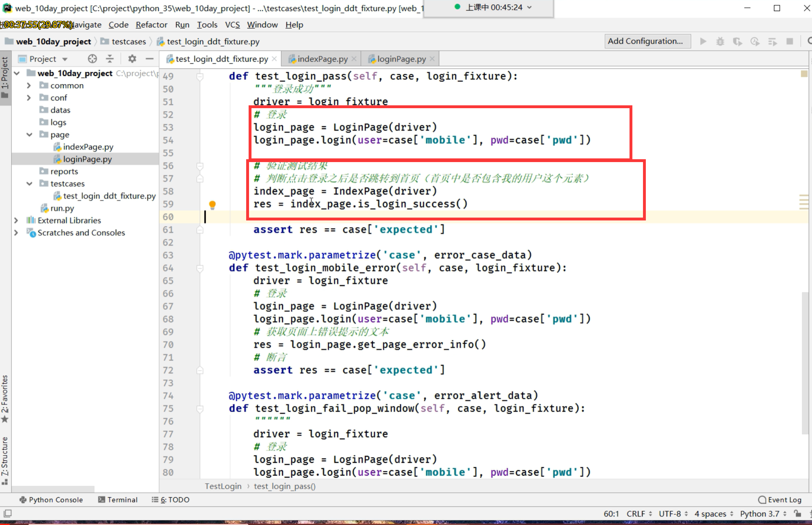This screenshot has height=525, width=812.
Task: Toggle the read-only lock icon in status bar
Action: 797,514
